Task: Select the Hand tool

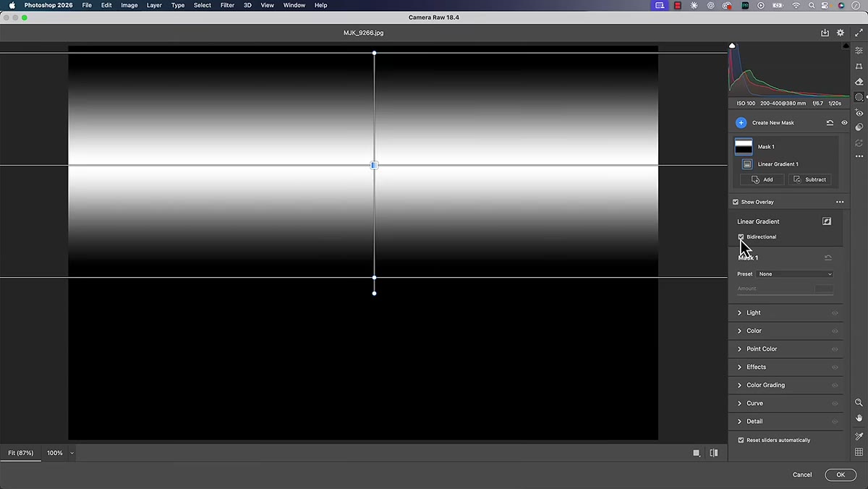Action: (859, 418)
